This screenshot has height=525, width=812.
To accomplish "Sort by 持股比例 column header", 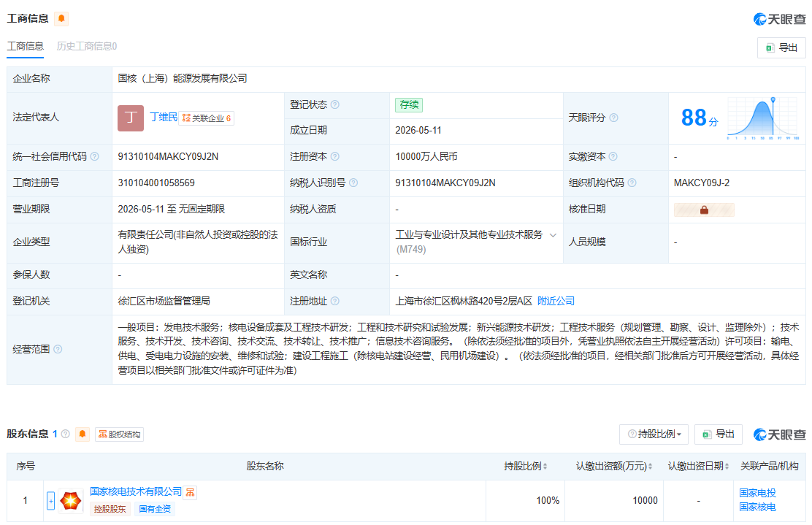I will [526, 466].
